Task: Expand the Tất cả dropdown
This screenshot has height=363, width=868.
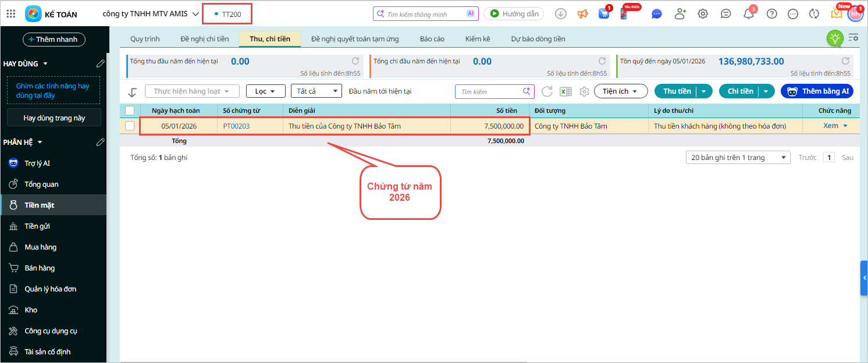Action: [316, 91]
